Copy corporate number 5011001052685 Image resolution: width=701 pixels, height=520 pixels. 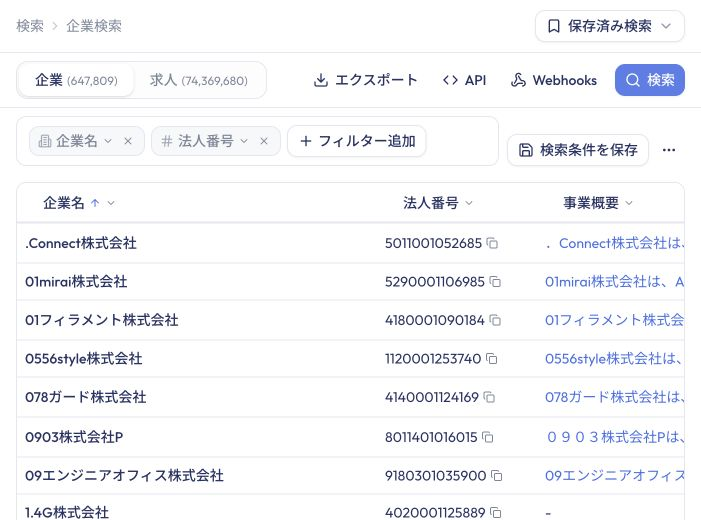click(x=492, y=243)
